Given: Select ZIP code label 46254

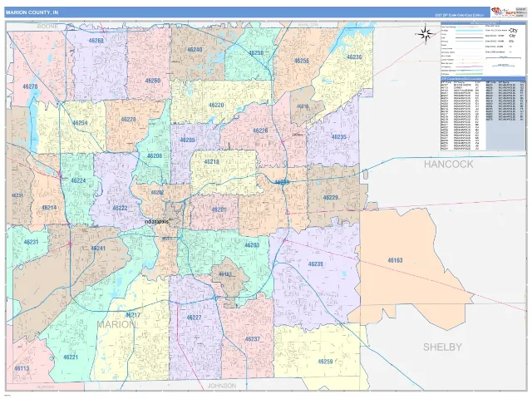Looking at the screenshot, I should tap(80, 123).
